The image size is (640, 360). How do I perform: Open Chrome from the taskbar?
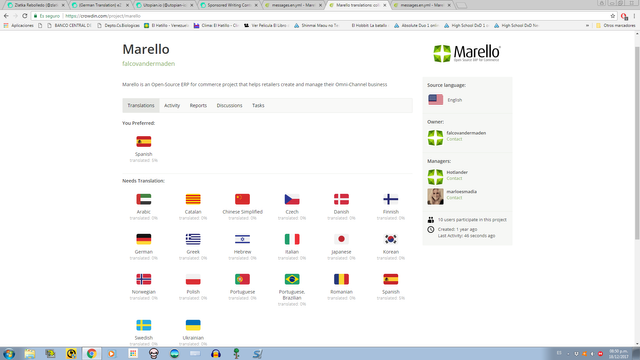point(91,353)
